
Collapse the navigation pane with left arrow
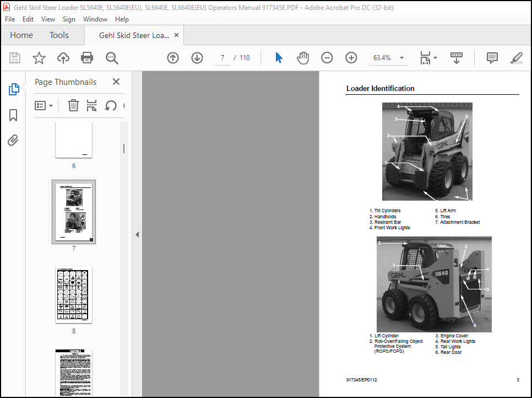coord(137,234)
